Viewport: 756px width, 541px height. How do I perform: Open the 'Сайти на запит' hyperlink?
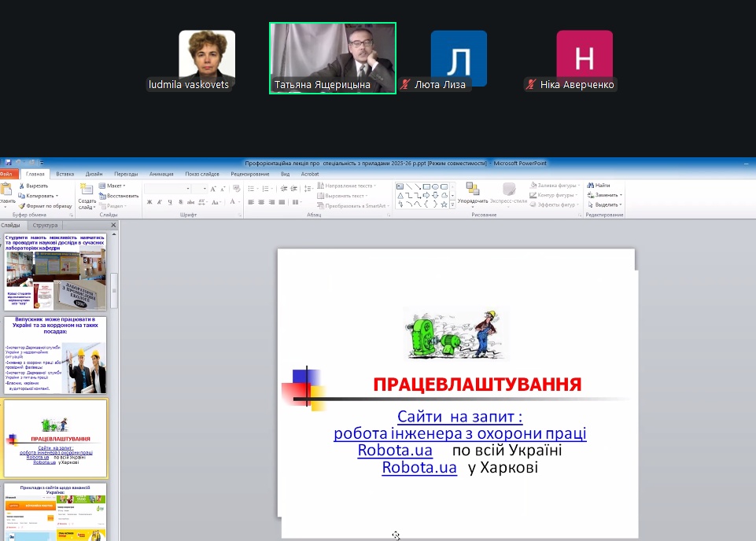(x=459, y=417)
